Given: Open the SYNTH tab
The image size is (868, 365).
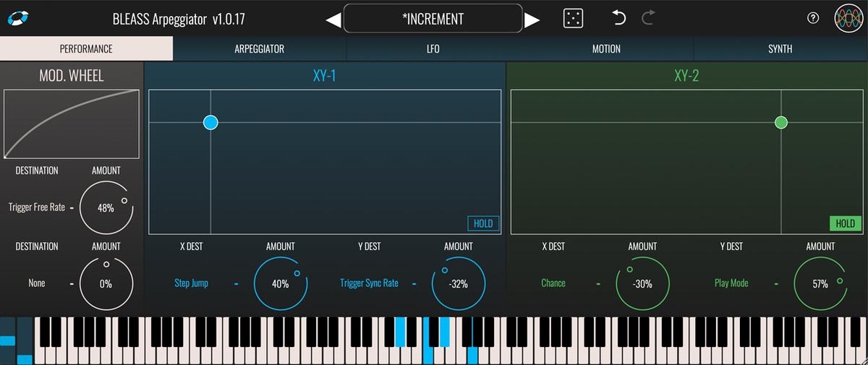Looking at the screenshot, I should (780, 49).
